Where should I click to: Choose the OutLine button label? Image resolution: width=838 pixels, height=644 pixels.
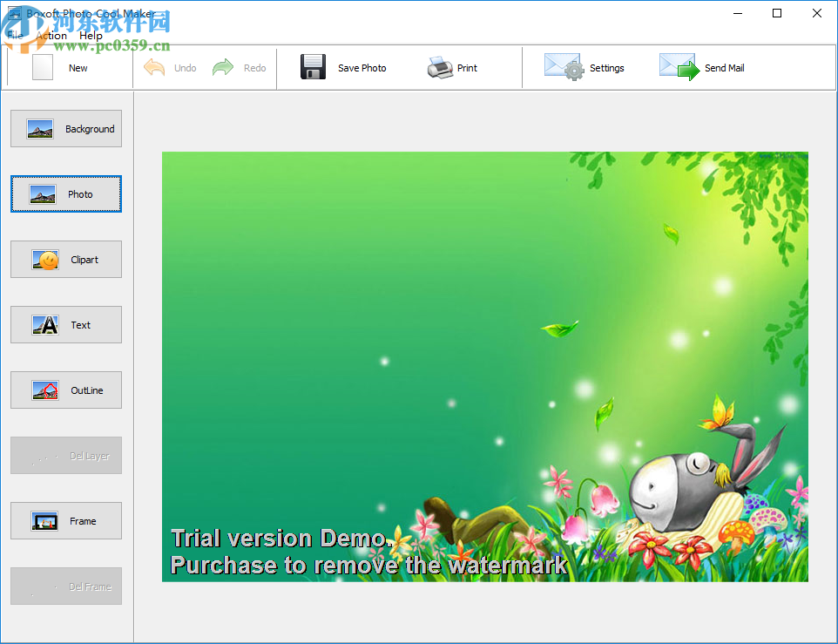pyautogui.click(x=86, y=390)
